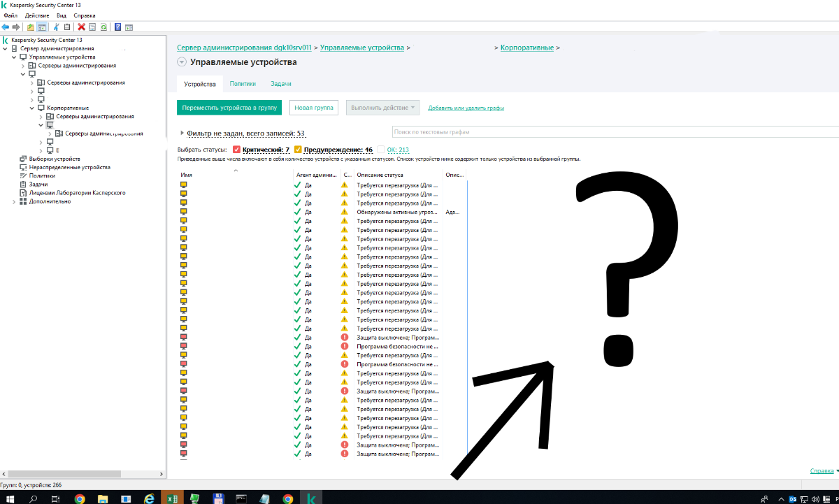This screenshot has height=504, width=839.
Task: Click the Properties toolbar icon
Action: pos(92,27)
